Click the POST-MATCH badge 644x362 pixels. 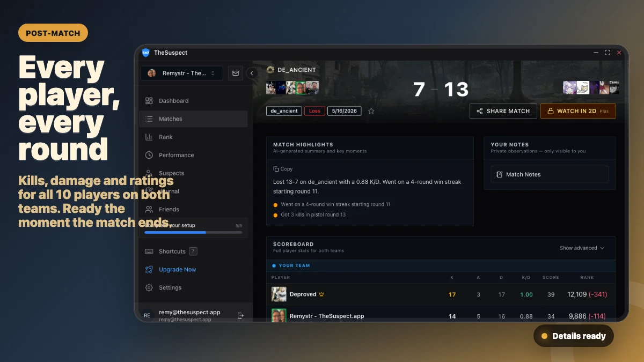(53, 33)
